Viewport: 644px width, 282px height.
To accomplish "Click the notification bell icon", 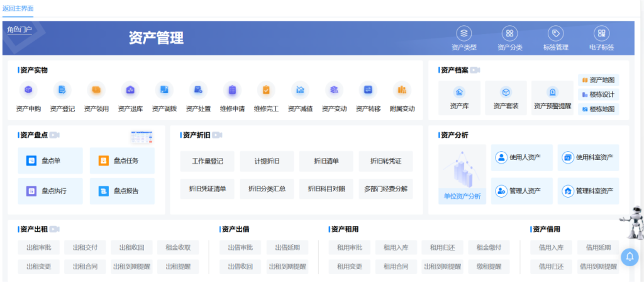I will coord(629,256).
